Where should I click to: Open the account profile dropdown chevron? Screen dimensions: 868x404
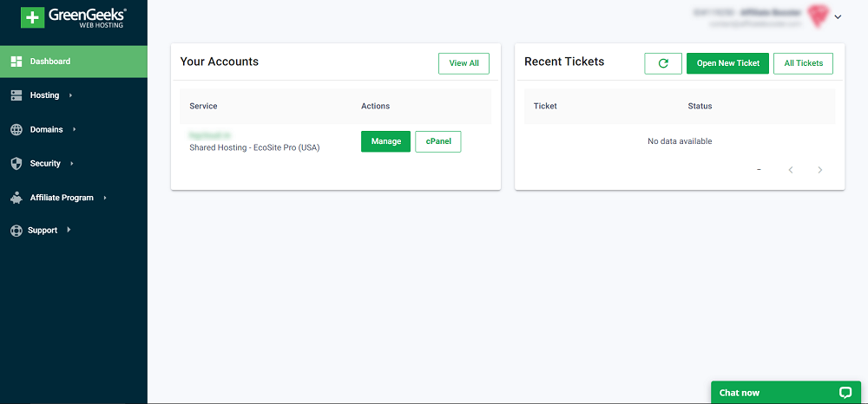[838, 17]
